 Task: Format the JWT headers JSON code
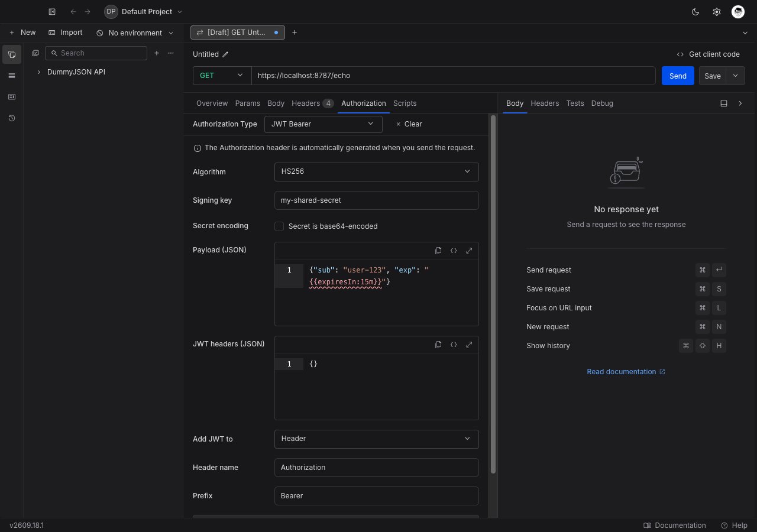pos(454,345)
